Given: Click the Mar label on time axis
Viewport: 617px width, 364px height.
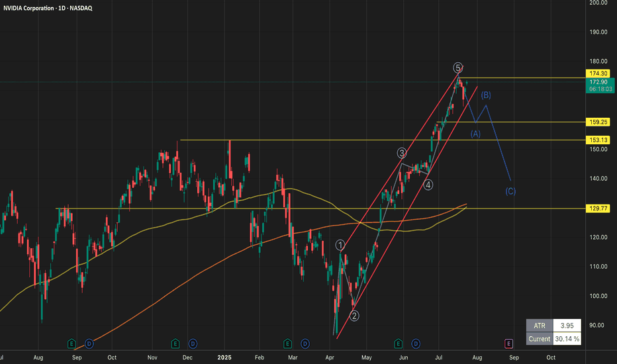Looking at the screenshot, I should pyautogui.click(x=293, y=357).
